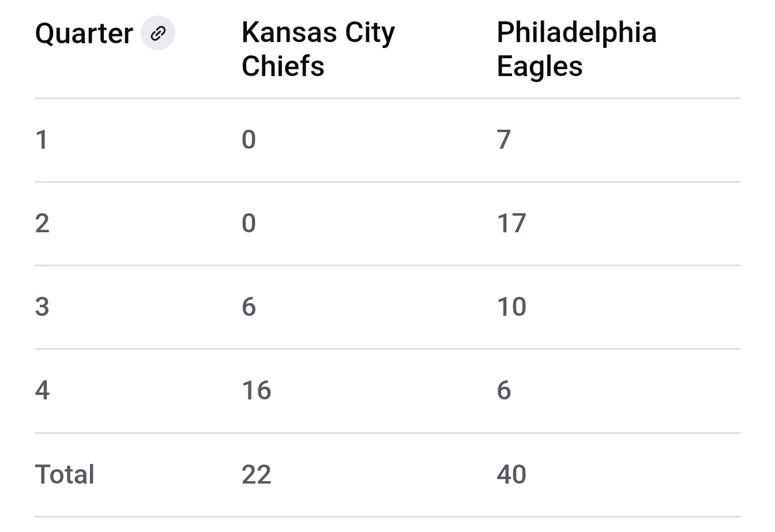Click Eagles' quarter 1 score of 7

[x=504, y=140]
